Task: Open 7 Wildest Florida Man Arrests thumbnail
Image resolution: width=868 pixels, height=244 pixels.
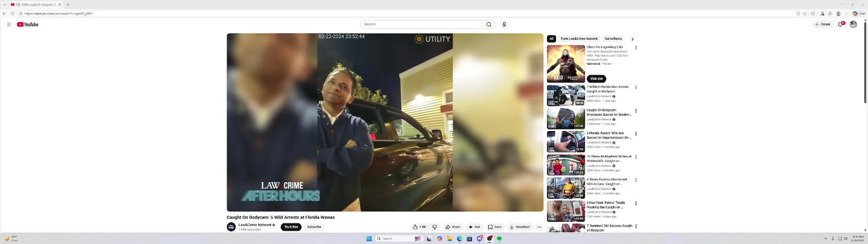Action: point(566,95)
